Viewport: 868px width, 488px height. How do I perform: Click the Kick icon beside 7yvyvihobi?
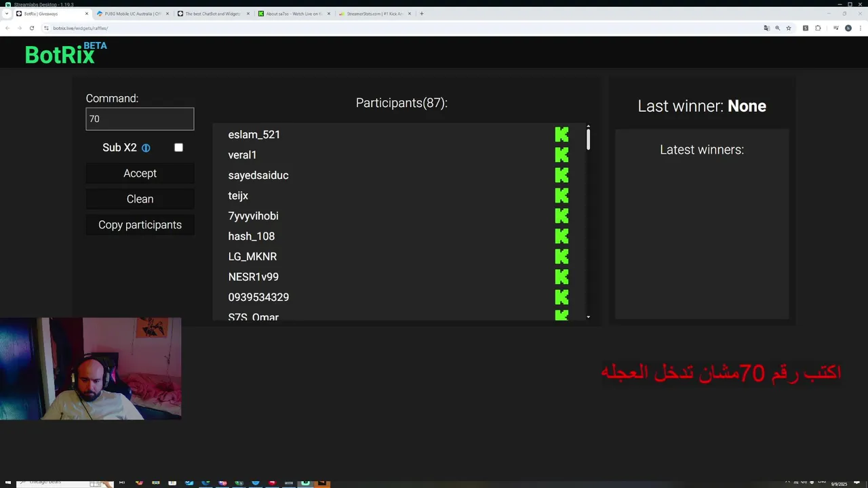561,216
